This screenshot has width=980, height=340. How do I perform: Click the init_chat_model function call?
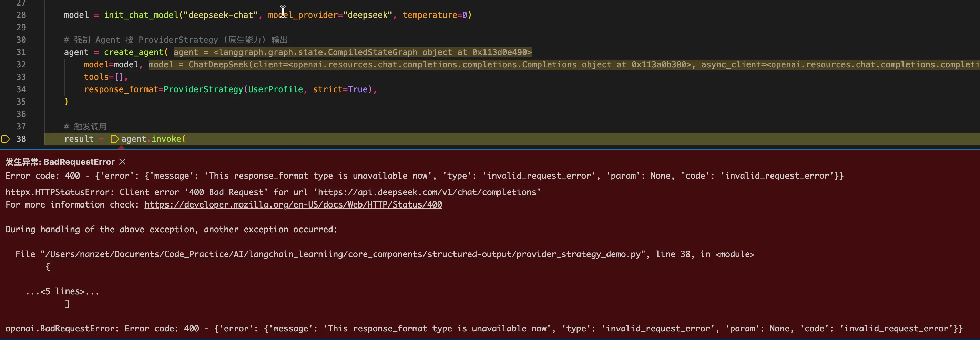pos(141,15)
